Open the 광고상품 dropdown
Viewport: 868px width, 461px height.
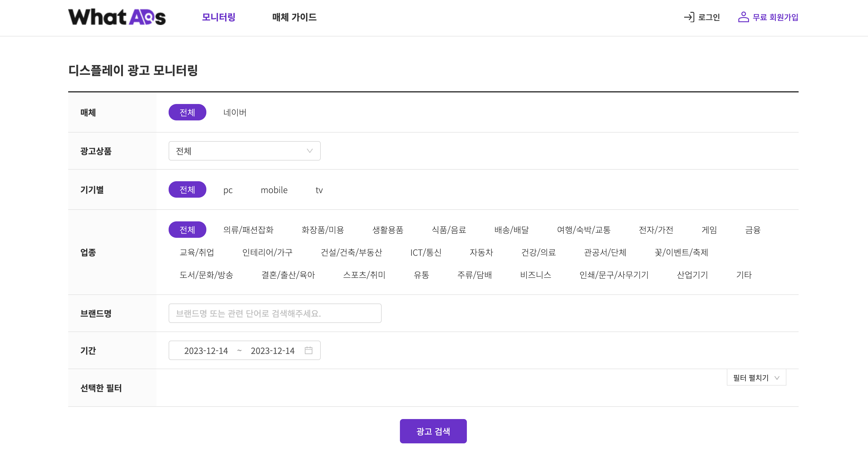244,151
